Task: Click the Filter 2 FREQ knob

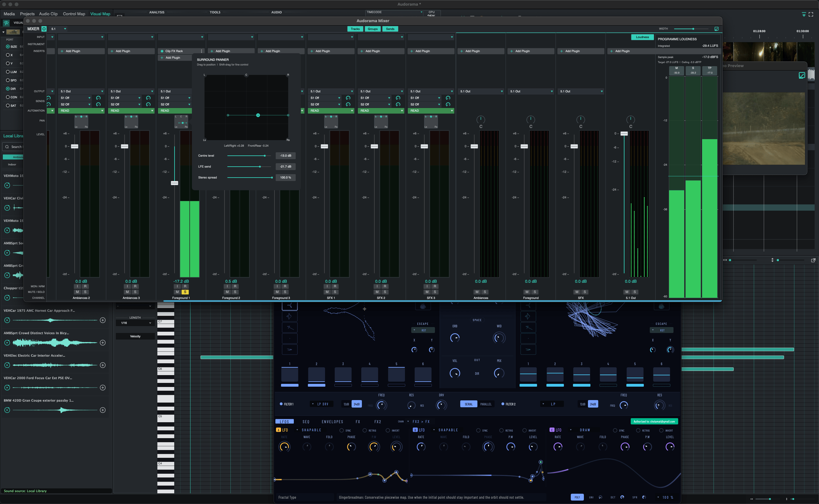Action: pyautogui.click(x=624, y=405)
